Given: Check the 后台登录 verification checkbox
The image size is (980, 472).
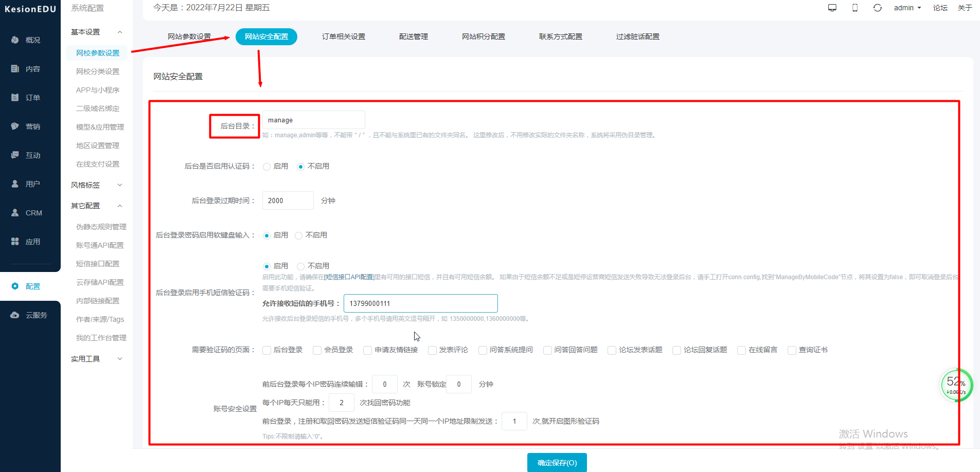Looking at the screenshot, I should click(x=266, y=350).
